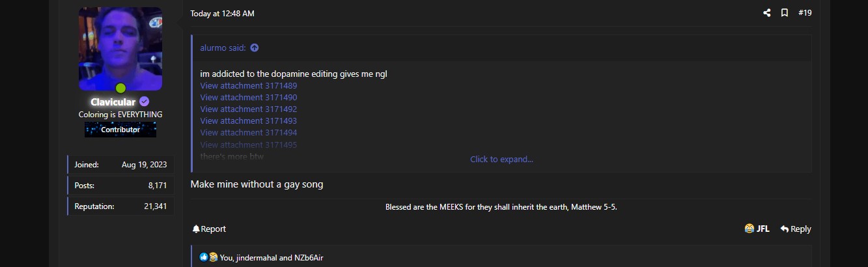Open View attachment 3171492
The image size is (868, 267).
248,109
